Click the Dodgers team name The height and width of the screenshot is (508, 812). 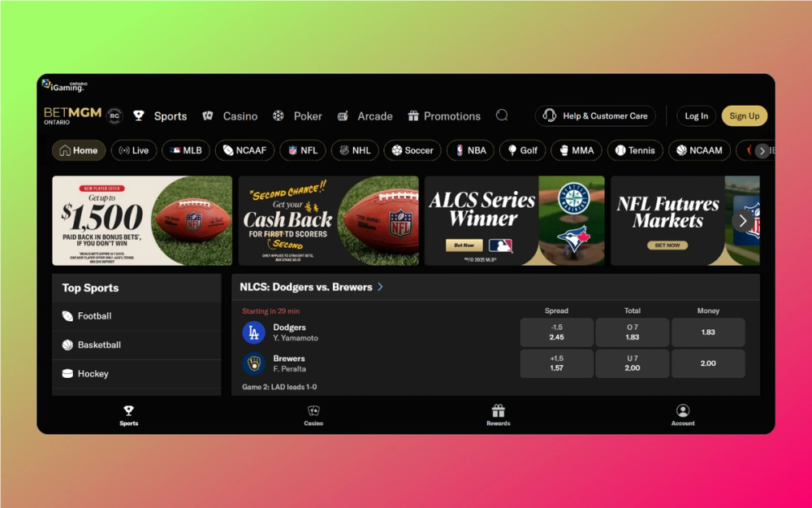(290, 328)
